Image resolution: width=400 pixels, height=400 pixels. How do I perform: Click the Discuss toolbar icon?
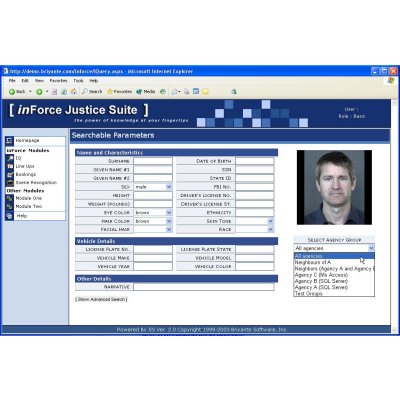pyautogui.click(x=205, y=91)
